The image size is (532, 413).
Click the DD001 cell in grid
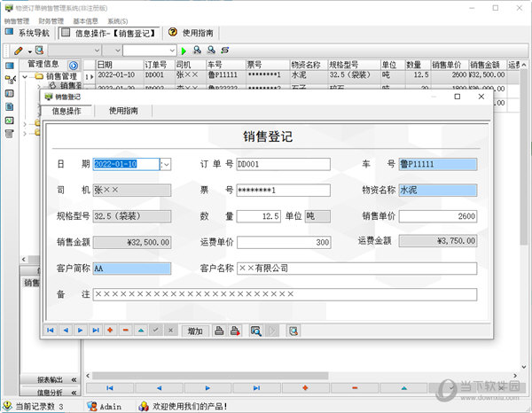[159, 75]
